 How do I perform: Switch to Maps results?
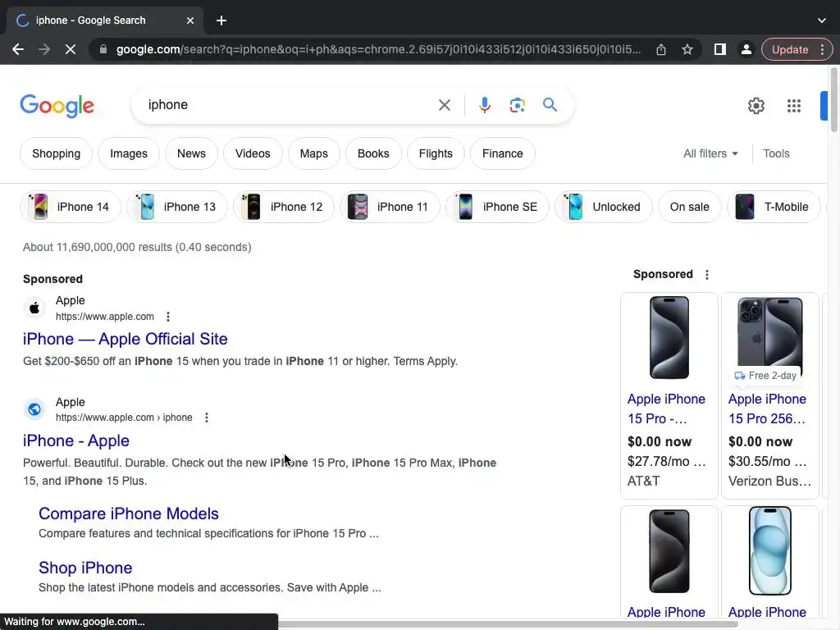point(314,153)
